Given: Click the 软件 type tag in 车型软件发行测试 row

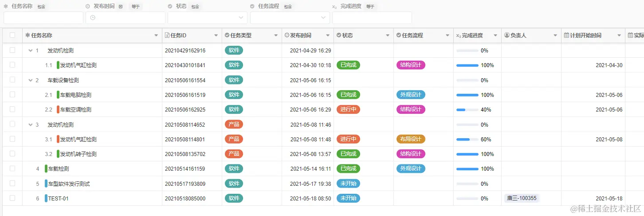Looking at the screenshot, I should (x=234, y=184).
